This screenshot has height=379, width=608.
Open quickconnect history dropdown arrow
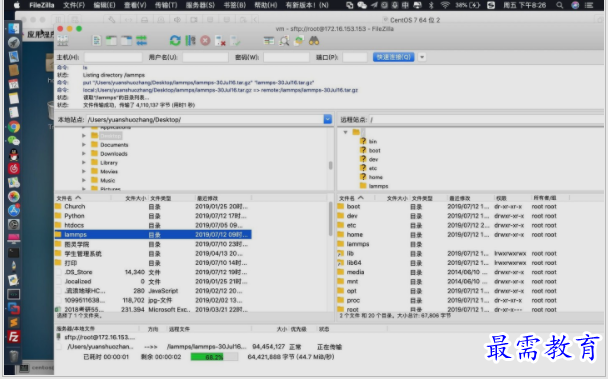tap(422, 57)
